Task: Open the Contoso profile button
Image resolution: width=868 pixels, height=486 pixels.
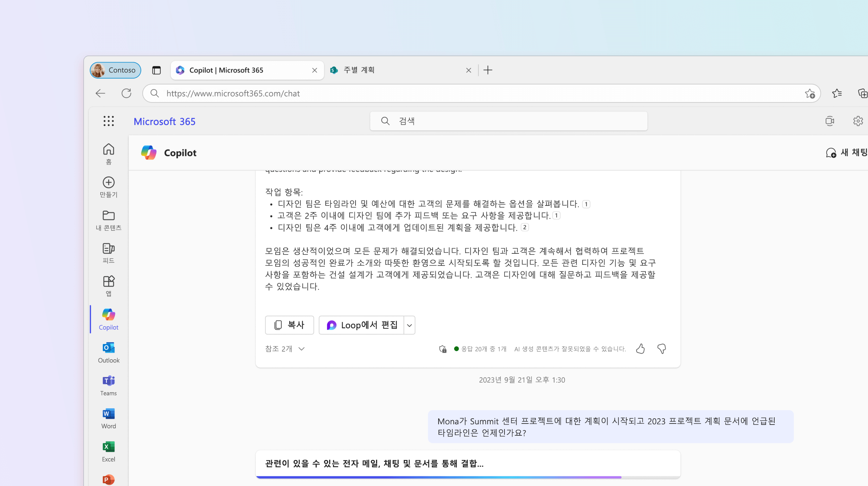Action: [115, 70]
